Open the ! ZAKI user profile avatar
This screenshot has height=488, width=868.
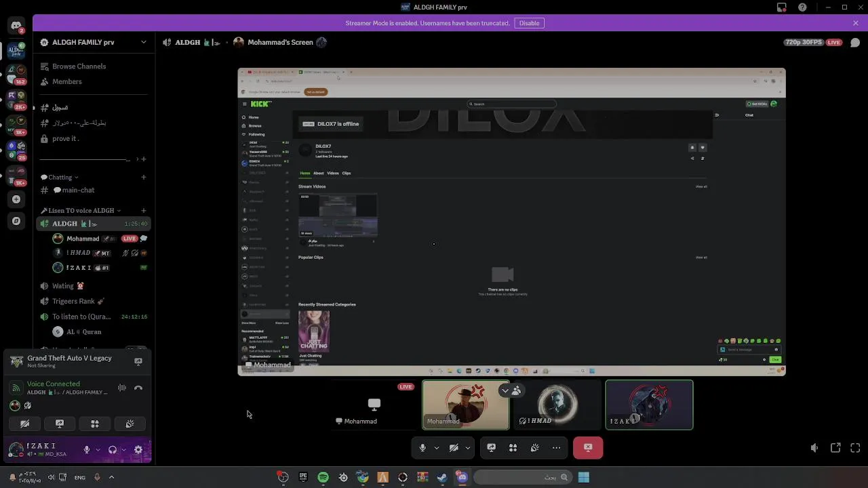tap(16, 449)
